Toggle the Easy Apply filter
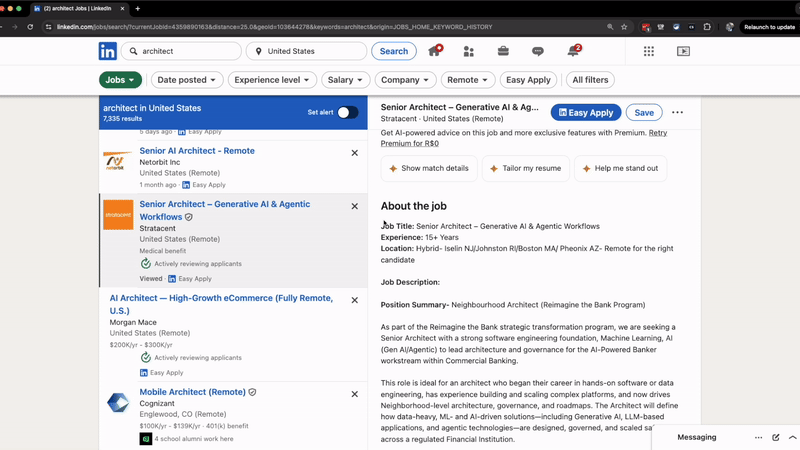Image resolution: width=800 pixels, height=450 pixels. (x=528, y=80)
